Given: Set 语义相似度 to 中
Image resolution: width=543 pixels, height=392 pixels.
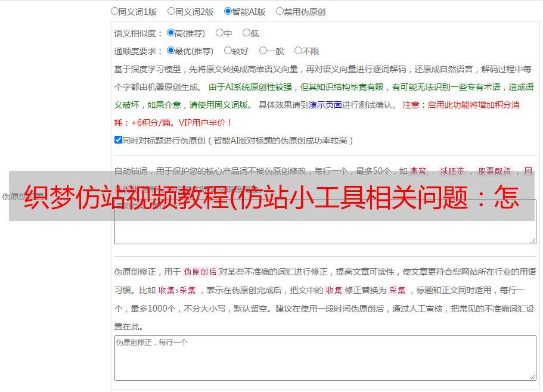Looking at the screenshot, I should tap(219, 33).
